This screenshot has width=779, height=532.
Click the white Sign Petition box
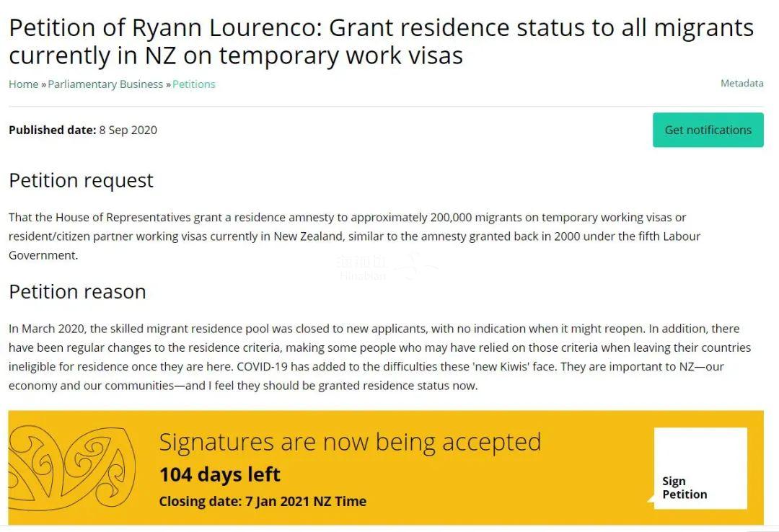tap(700, 468)
